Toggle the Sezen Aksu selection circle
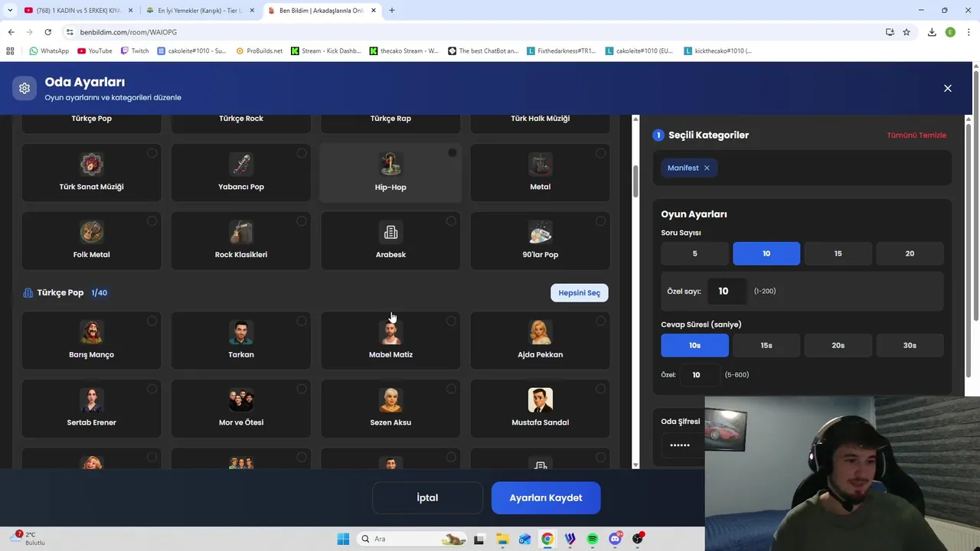Screen dimensions: 980x551 point(451,389)
